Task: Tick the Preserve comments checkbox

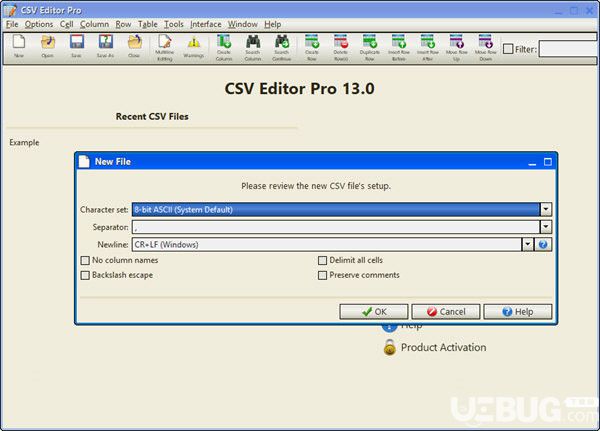Action: tap(323, 276)
